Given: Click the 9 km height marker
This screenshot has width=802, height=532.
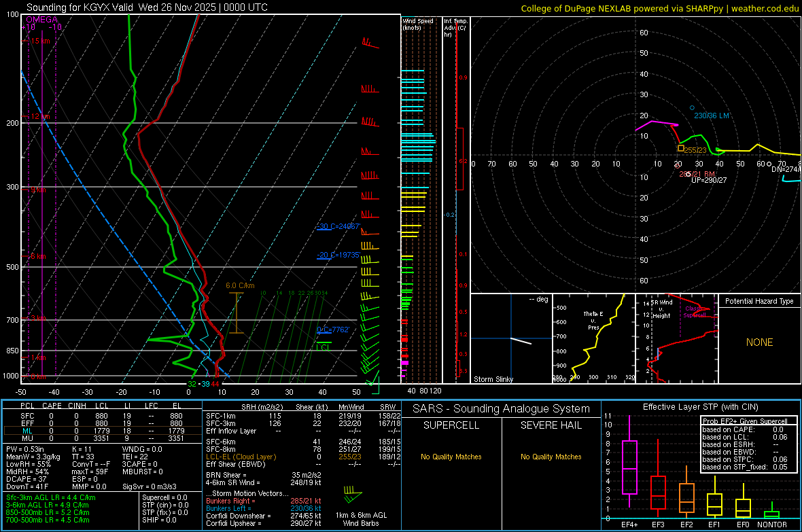Looking at the screenshot, I should click(38, 190).
